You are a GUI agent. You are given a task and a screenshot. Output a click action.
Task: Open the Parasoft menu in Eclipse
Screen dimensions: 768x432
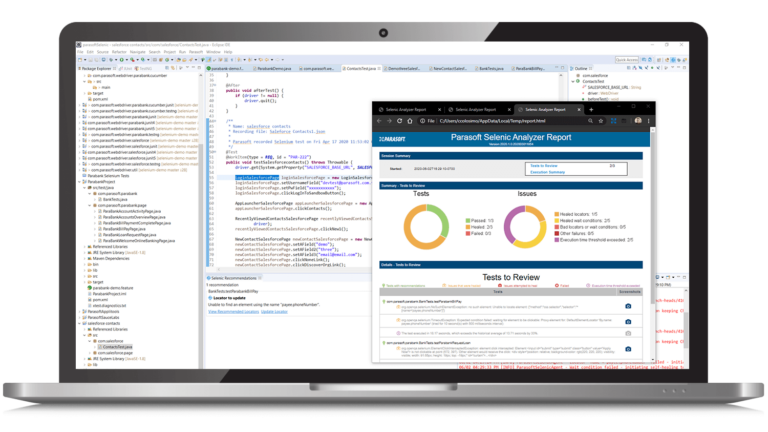tap(196, 52)
